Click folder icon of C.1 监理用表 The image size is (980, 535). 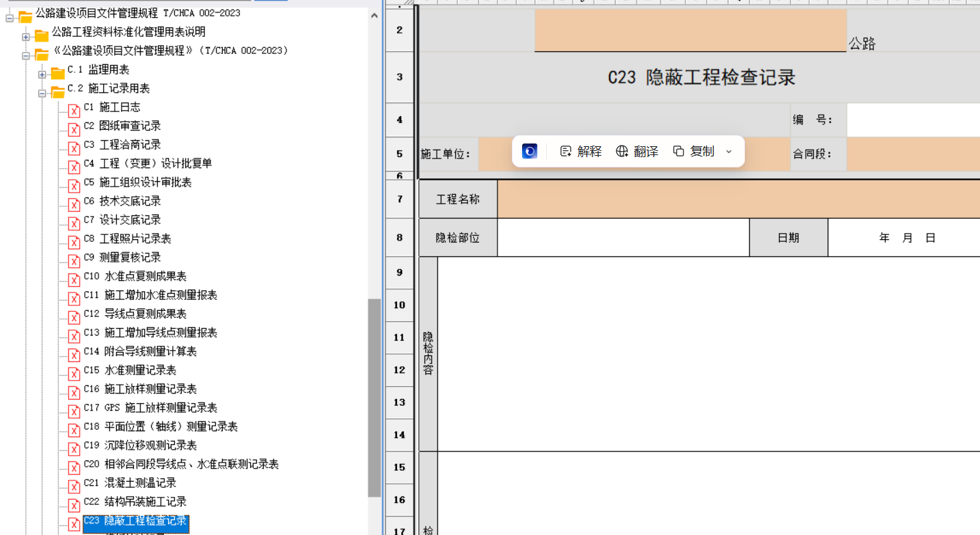click(x=57, y=73)
